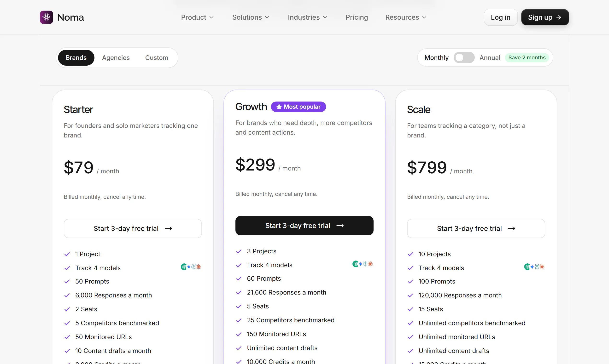Click the arrow icon in Sign up button

[x=559, y=17]
